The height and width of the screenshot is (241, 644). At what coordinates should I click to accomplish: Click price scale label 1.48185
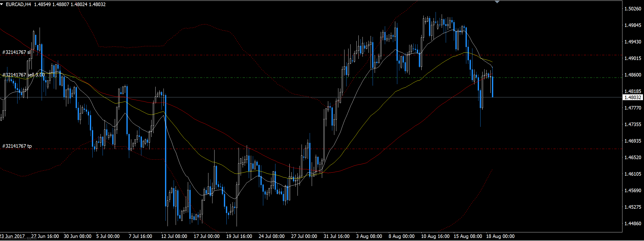633,91
